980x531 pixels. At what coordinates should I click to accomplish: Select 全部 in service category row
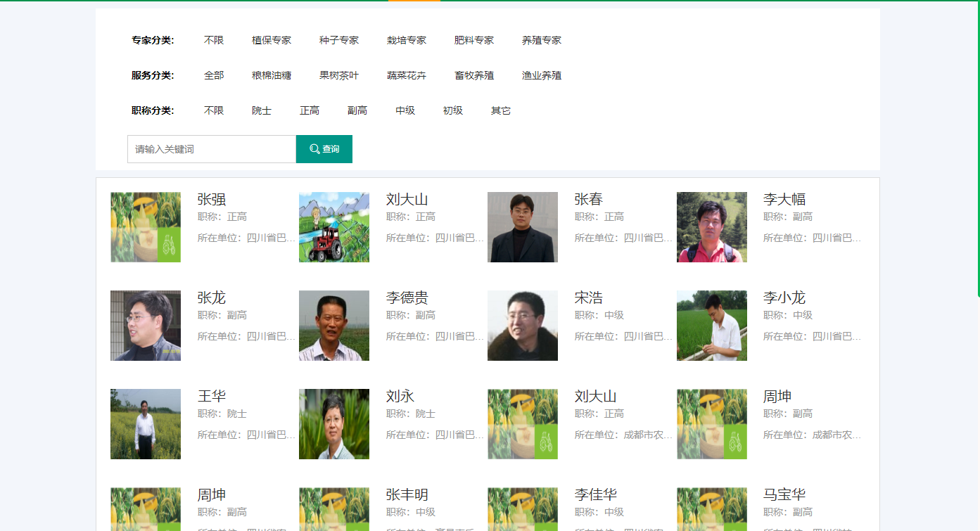click(x=214, y=75)
